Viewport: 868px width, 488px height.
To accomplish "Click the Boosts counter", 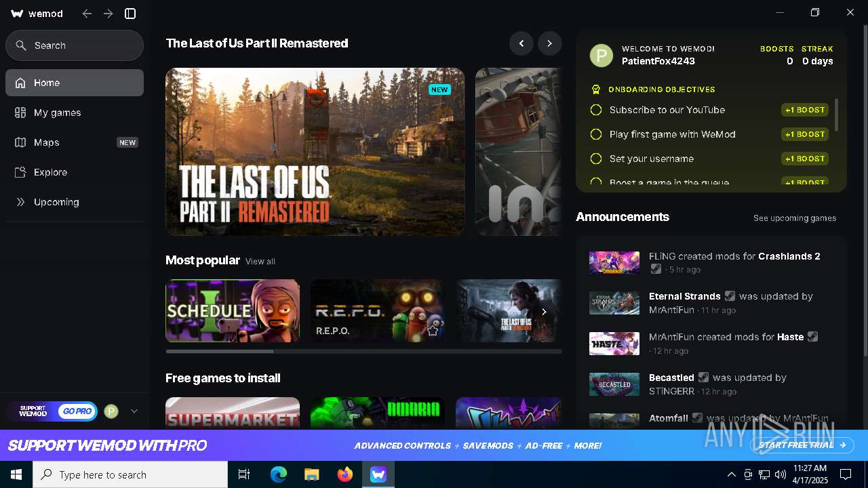I will pos(777,55).
